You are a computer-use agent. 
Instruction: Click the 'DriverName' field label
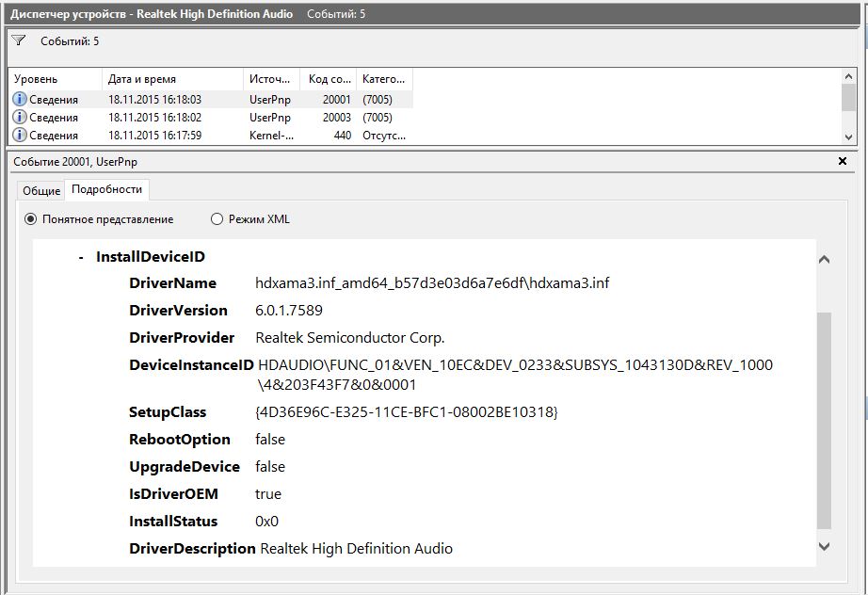point(172,282)
